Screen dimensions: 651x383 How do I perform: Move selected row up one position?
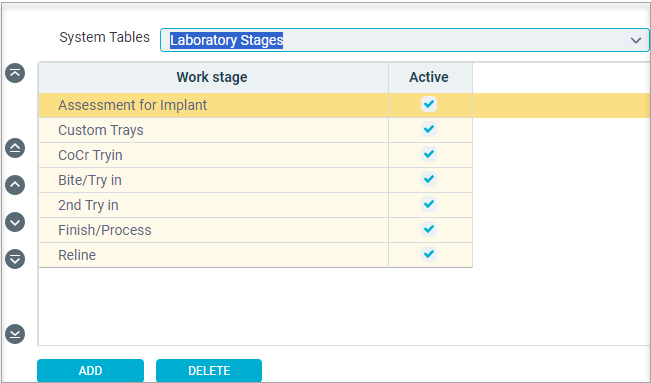(x=15, y=185)
